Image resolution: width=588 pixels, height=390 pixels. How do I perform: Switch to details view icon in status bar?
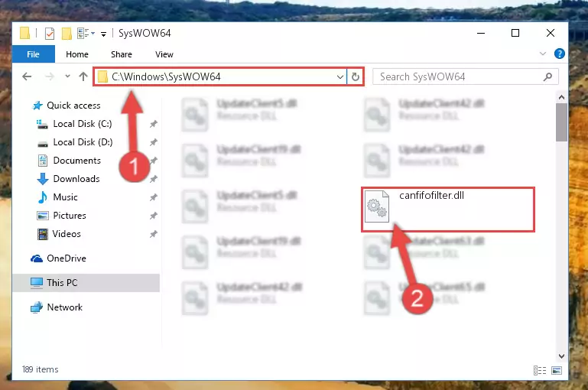540,370
